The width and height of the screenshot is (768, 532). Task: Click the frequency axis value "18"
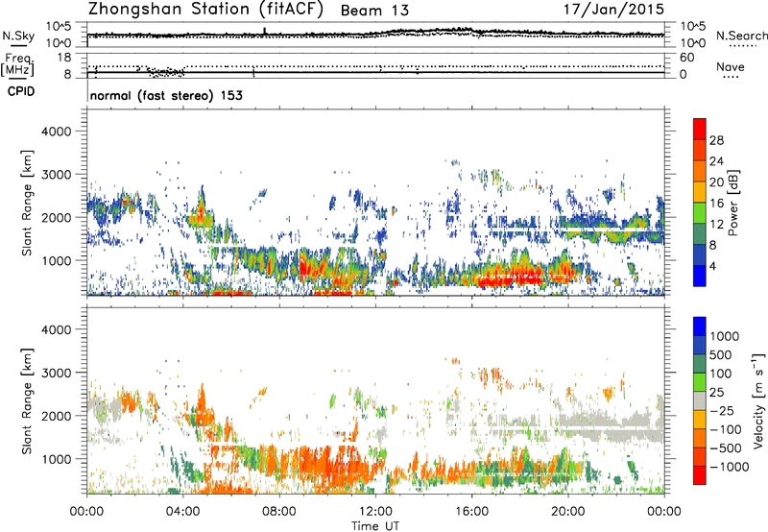pos(64,58)
